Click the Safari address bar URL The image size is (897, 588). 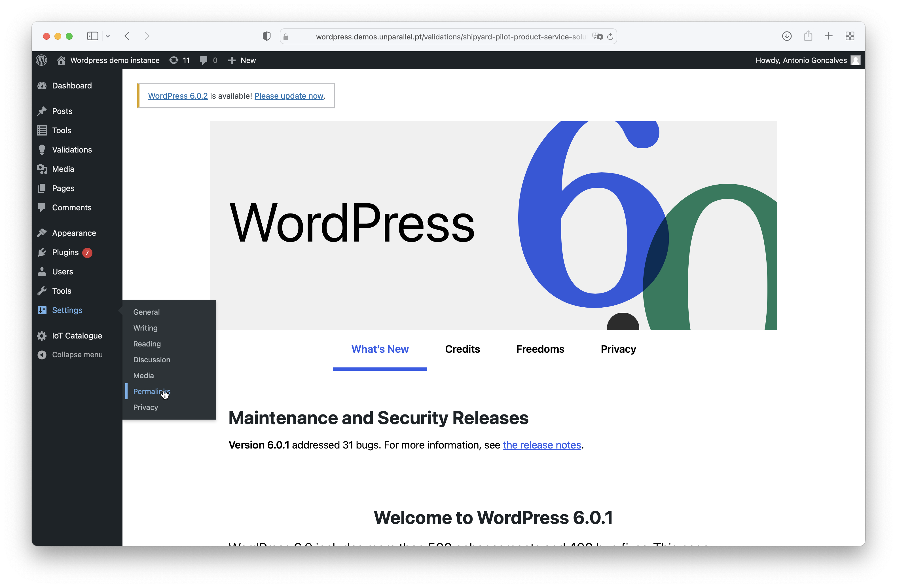(x=451, y=37)
